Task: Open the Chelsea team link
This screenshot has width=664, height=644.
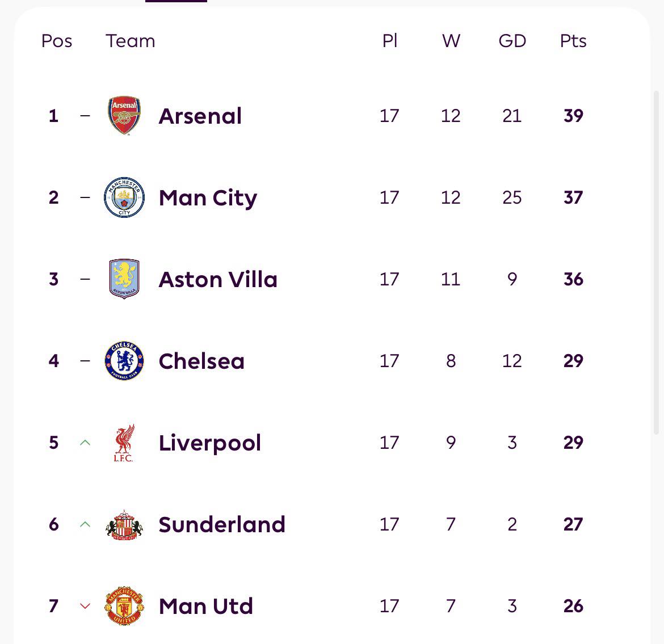Action: (x=201, y=361)
